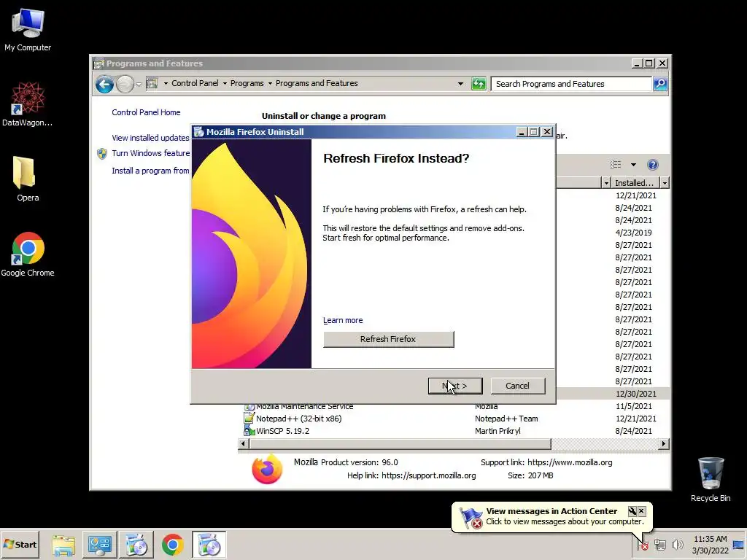Open the Opera folder on desktop
Image resolution: width=747 pixels, height=560 pixels.
pos(28,179)
